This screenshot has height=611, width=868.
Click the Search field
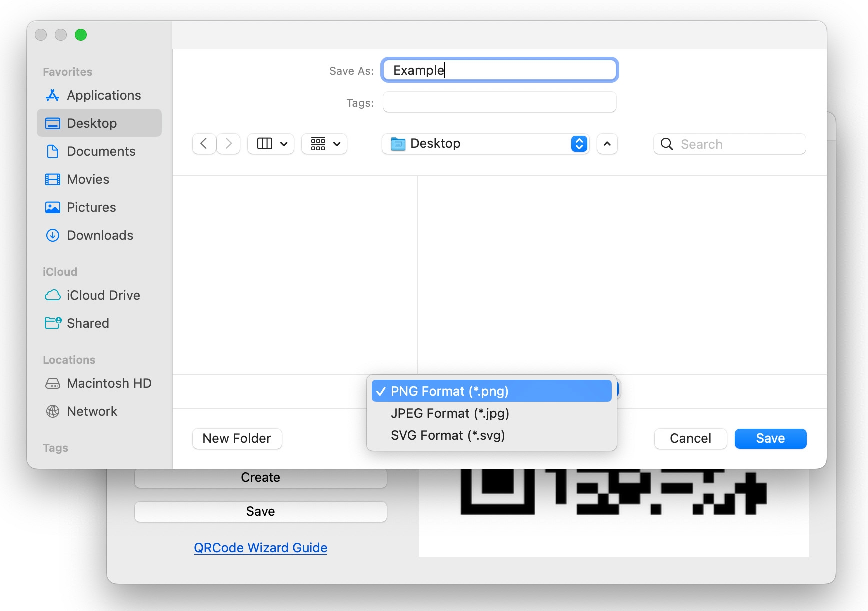point(729,144)
